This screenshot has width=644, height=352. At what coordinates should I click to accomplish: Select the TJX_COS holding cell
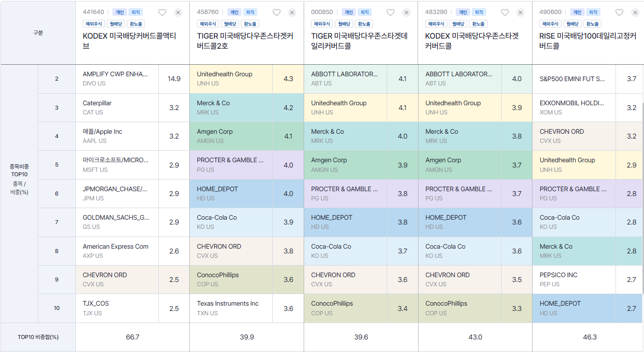(x=117, y=308)
